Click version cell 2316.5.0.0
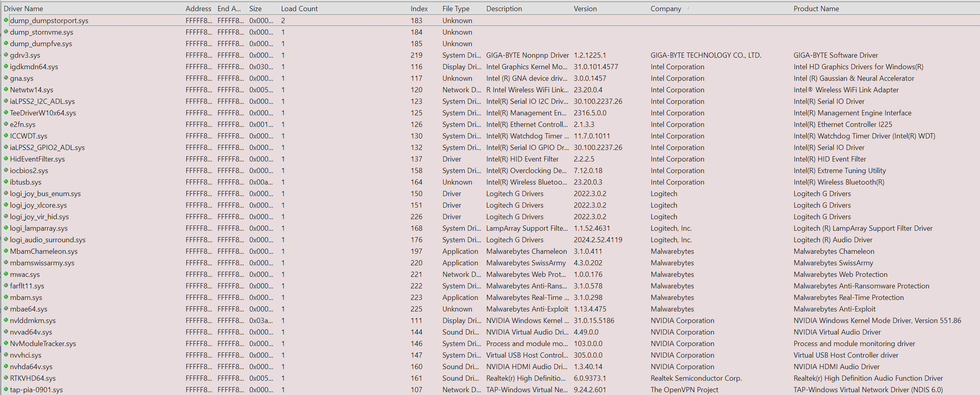This screenshot has width=980, height=395. (590, 113)
